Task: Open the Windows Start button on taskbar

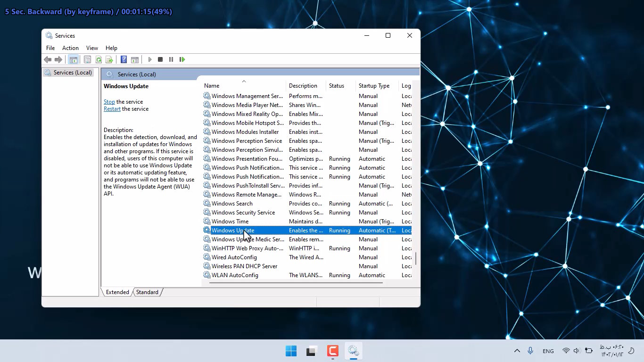Action: pos(291,351)
